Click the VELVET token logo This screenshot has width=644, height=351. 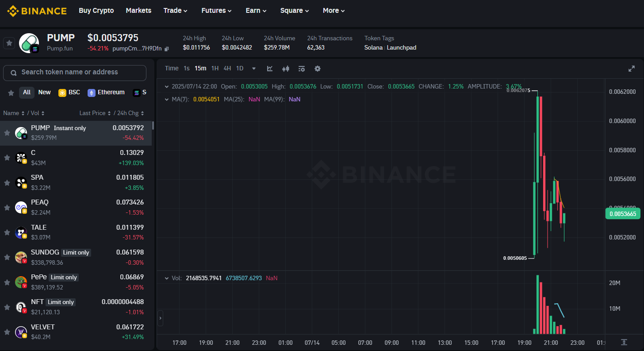(21, 332)
